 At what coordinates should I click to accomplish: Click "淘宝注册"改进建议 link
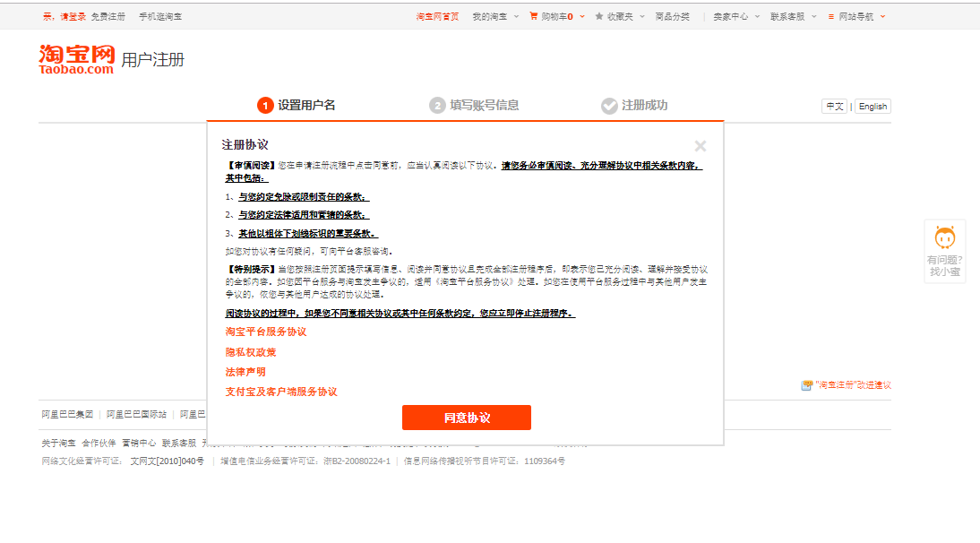(x=853, y=385)
